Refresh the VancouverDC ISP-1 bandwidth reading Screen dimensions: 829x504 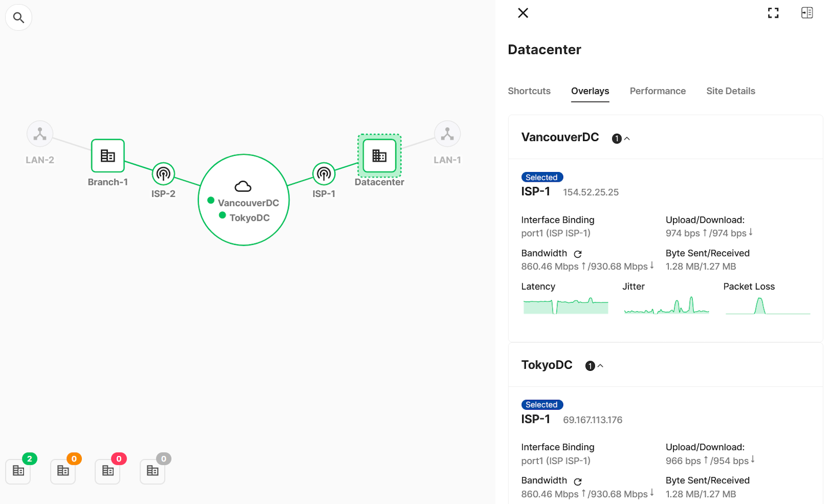(x=578, y=254)
